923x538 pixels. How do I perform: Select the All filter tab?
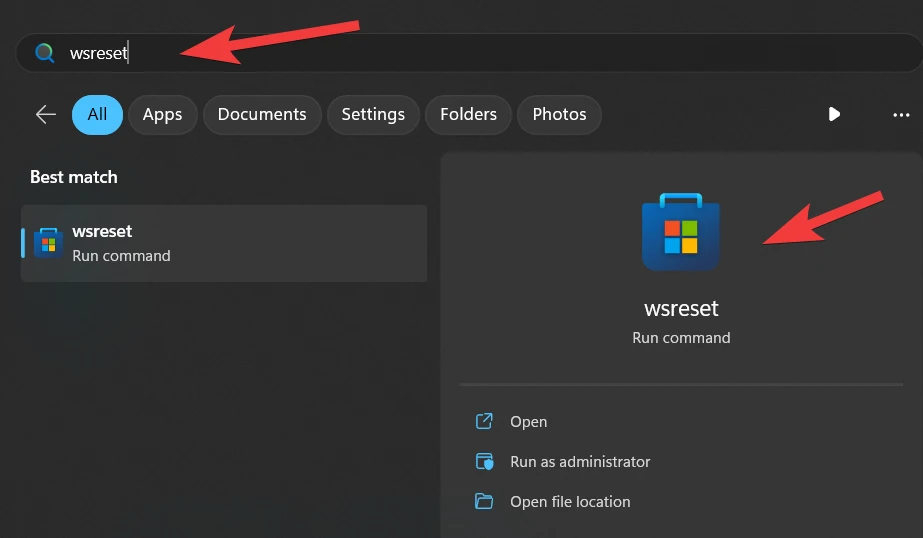97,115
